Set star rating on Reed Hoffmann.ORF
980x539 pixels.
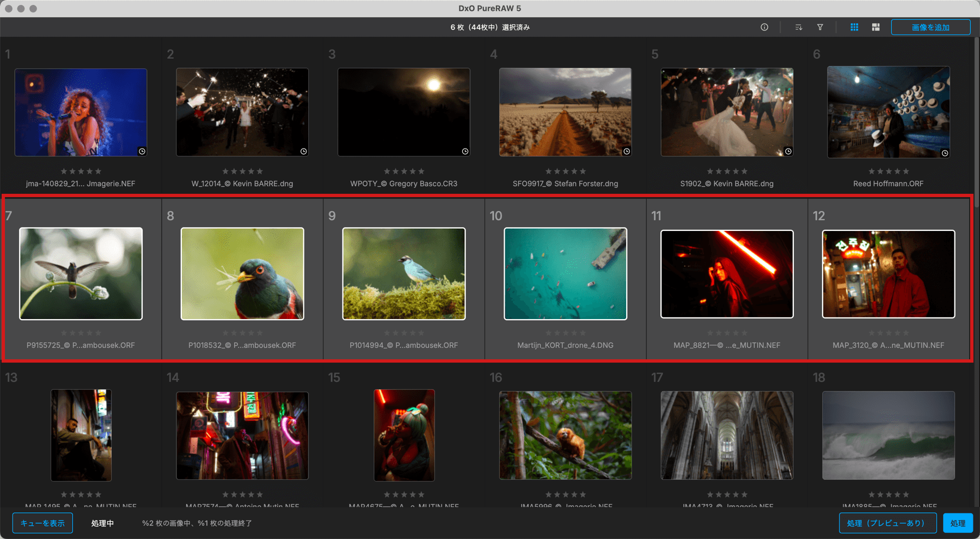click(x=889, y=171)
